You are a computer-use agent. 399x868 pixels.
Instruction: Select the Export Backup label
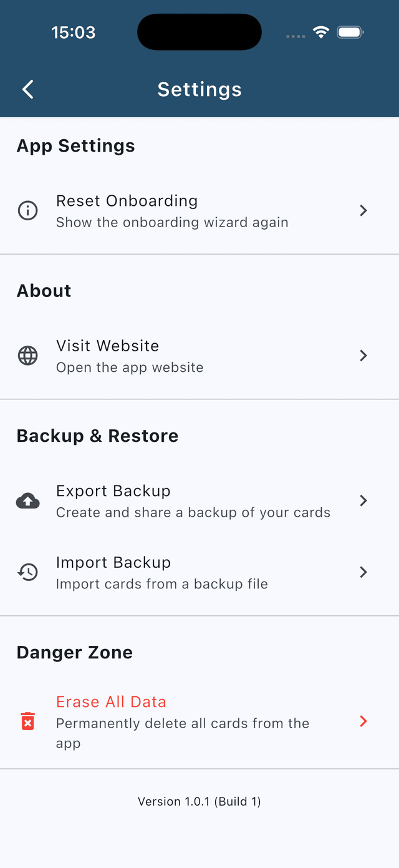(x=113, y=491)
